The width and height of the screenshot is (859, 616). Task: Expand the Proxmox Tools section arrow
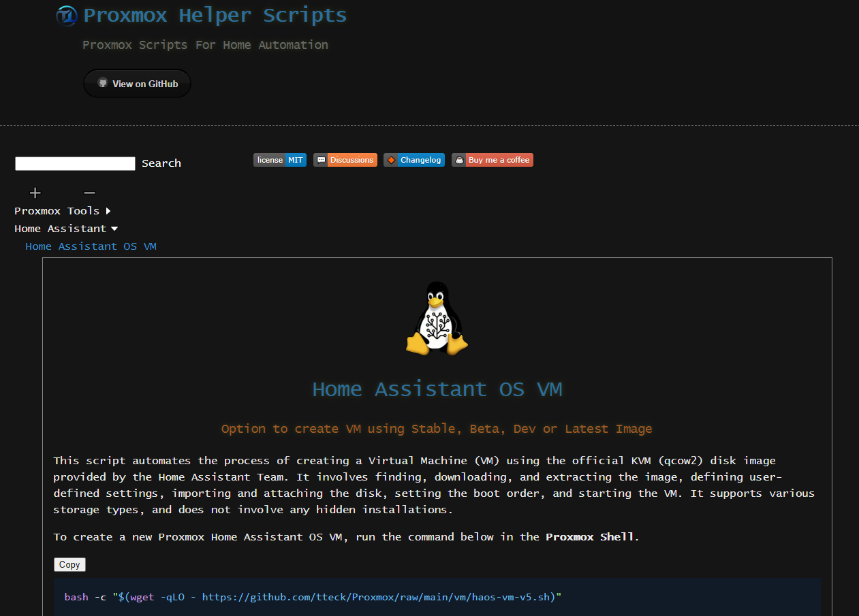pos(108,211)
